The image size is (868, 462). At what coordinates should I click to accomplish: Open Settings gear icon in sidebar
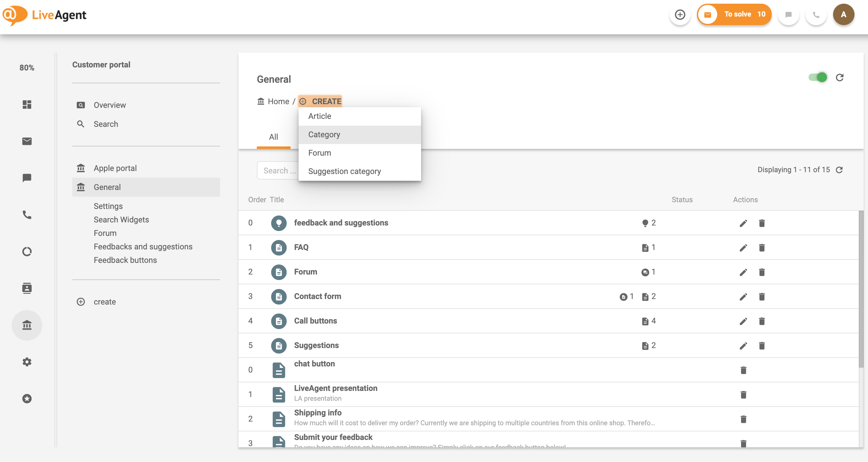pyautogui.click(x=27, y=362)
